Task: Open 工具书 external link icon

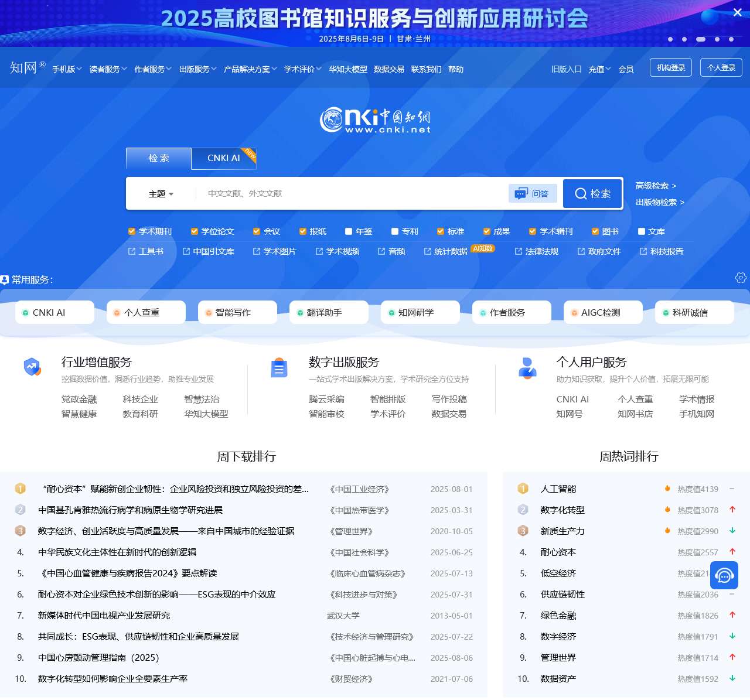Action: 132,251
